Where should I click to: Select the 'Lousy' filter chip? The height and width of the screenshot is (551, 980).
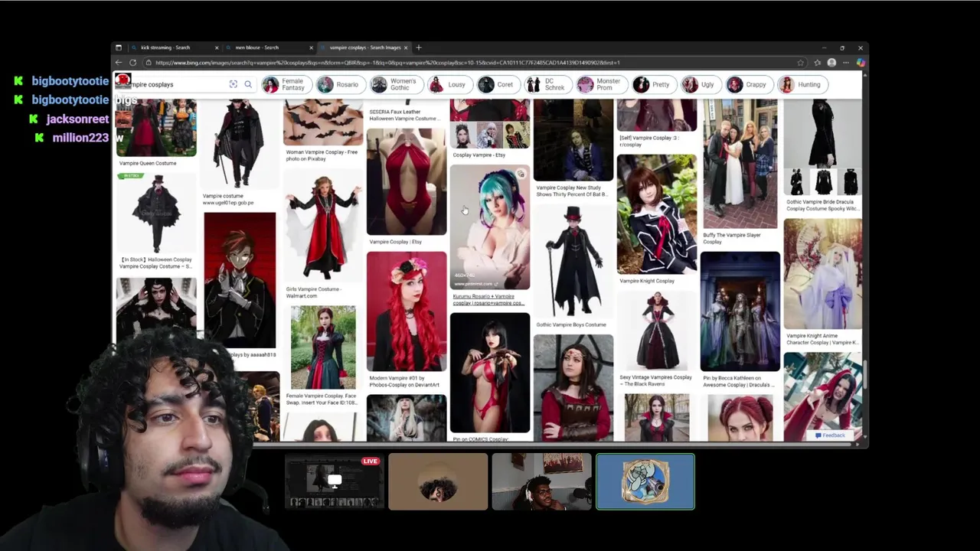(x=449, y=84)
